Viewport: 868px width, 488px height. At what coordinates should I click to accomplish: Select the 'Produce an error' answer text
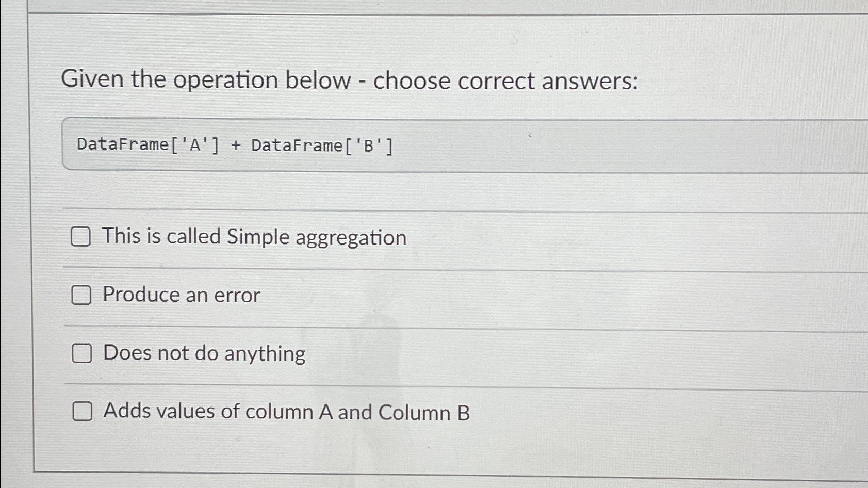coord(181,296)
